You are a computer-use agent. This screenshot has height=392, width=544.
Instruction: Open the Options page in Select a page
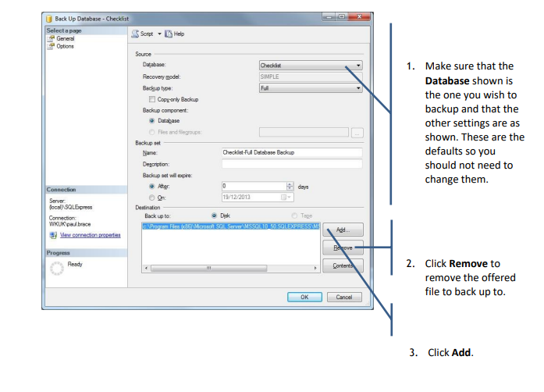[65, 46]
